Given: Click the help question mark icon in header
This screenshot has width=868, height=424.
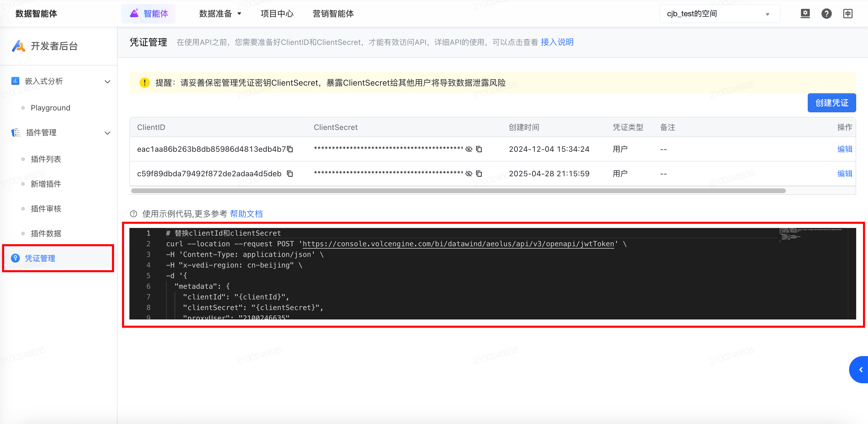Looking at the screenshot, I should [826, 14].
